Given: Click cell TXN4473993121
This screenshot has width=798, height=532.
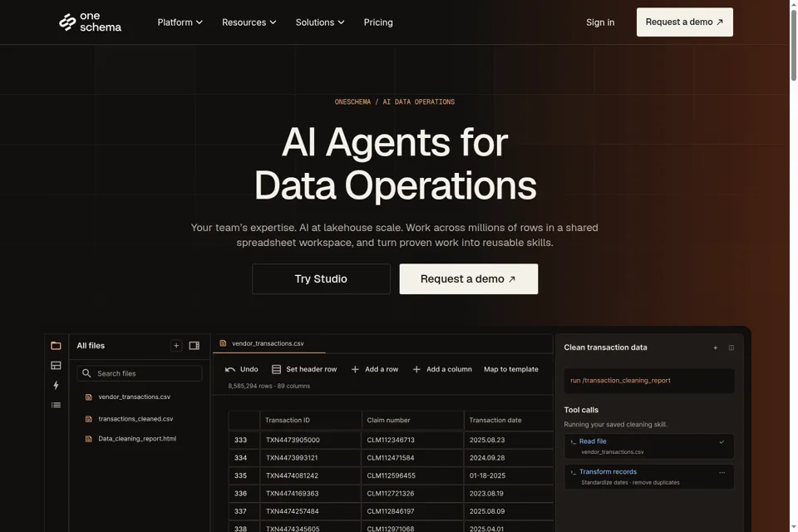Looking at the screenshot, I should (x=311, y=458).
